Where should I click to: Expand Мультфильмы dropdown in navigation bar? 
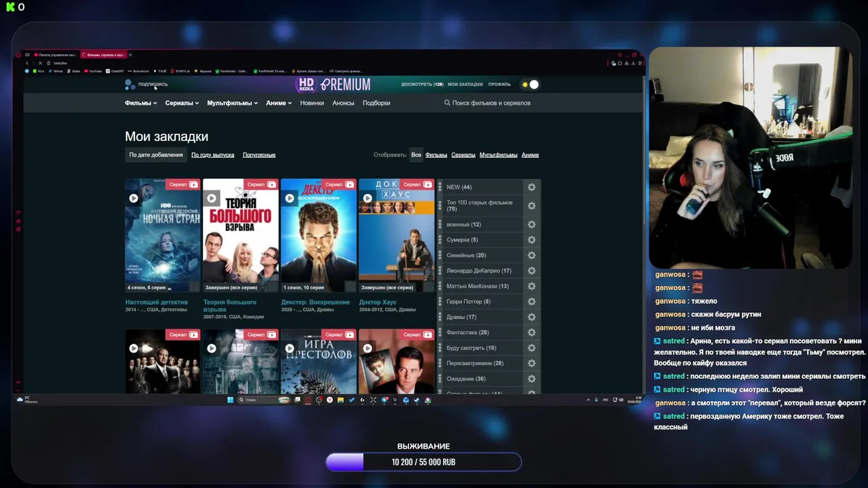pos(233,103)
